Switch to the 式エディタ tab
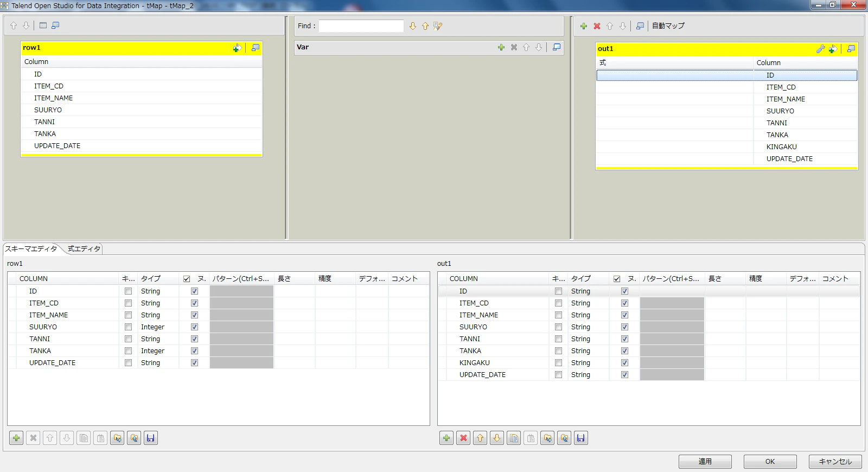868x472 pixels. click(x=84, y=249)
